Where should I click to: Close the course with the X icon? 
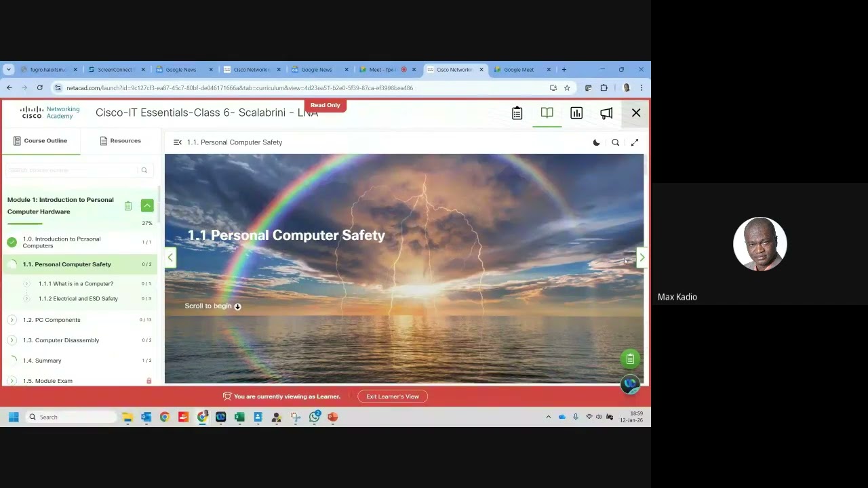click(636, 113)
